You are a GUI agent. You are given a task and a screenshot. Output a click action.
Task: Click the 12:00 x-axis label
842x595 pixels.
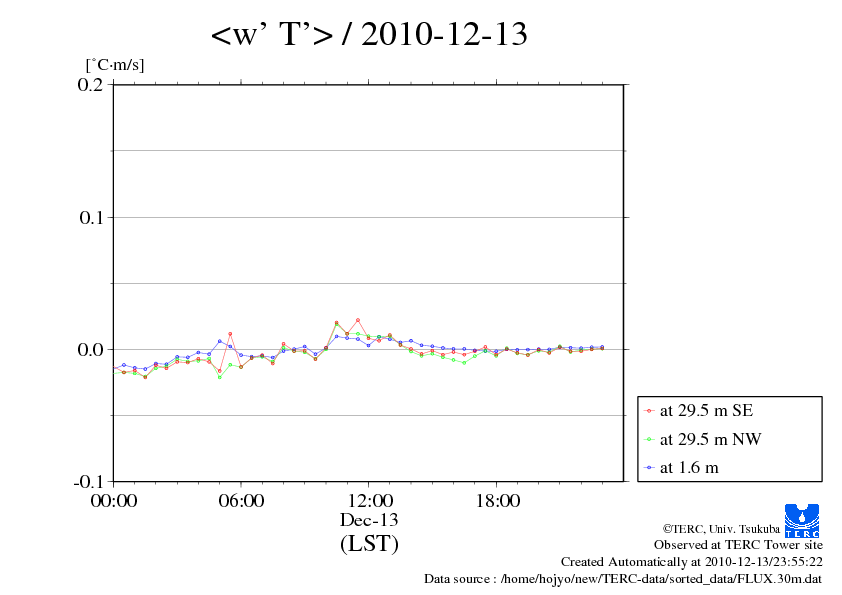pyautogui.click(x=370, y=501)
